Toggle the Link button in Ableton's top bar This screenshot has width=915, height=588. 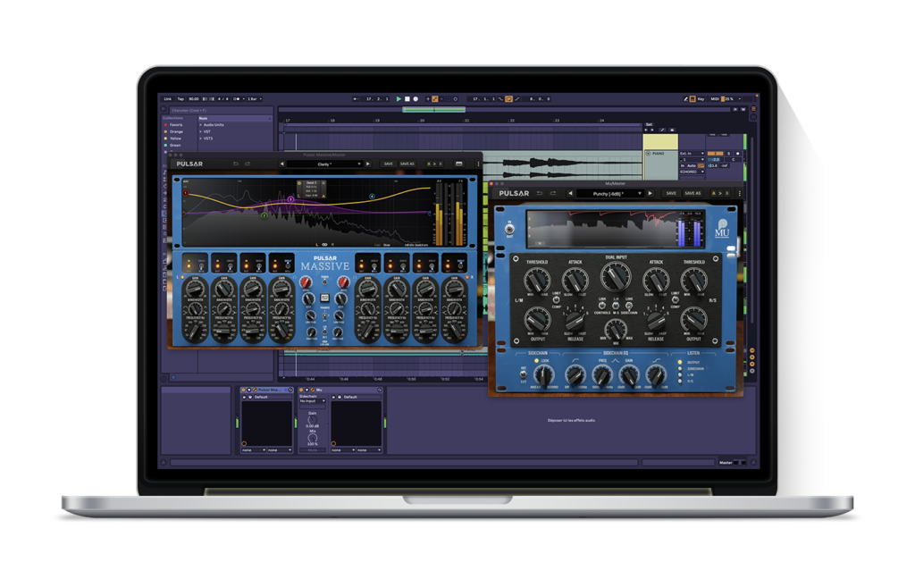click(x=168, y=99)
